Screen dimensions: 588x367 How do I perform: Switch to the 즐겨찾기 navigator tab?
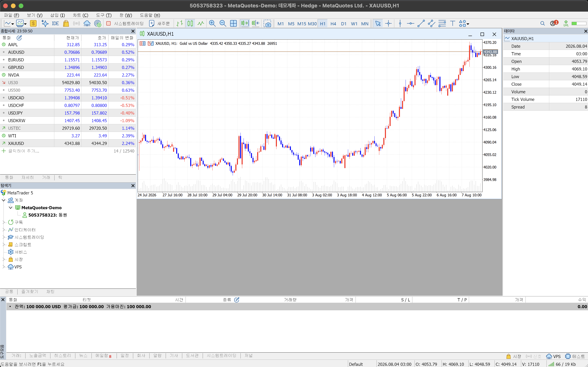(30, 291)
